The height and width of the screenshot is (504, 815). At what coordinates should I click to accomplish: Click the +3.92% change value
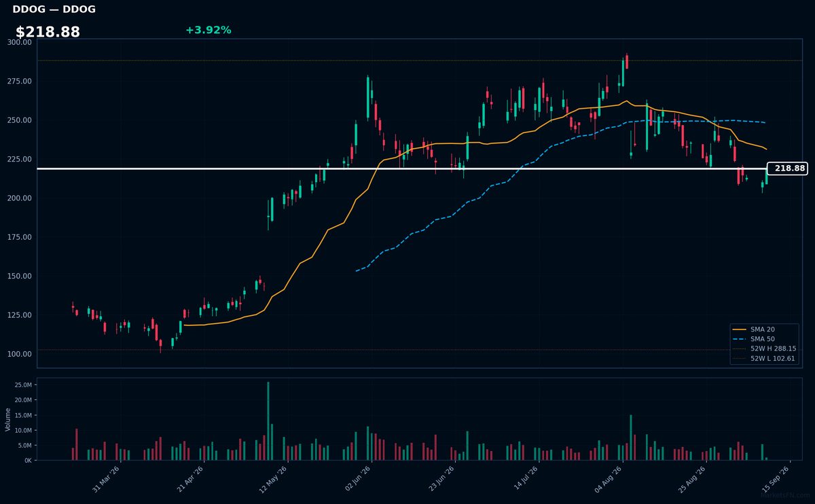tap(208, 30)
